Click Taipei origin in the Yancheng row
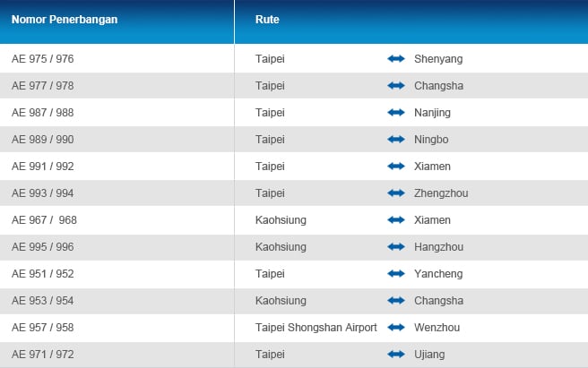The height and width of the screenshot is (368, 588). 270,274
